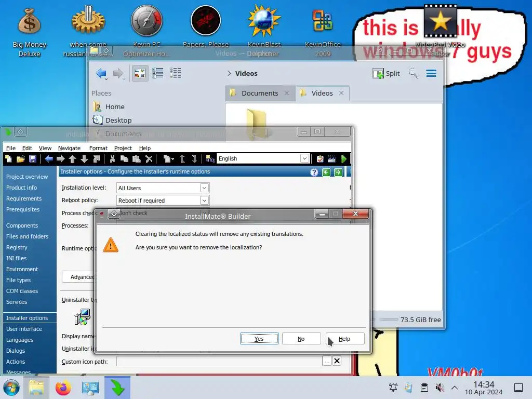Click the green Build and run arrow
532x399 pixels.
[344, 159]
